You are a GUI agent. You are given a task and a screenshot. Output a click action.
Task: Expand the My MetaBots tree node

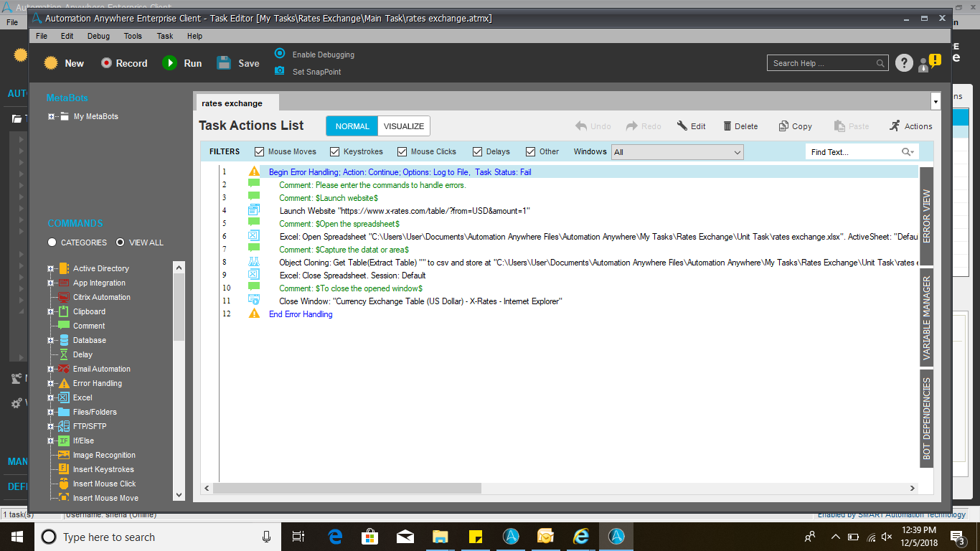[x=52, y=116]
